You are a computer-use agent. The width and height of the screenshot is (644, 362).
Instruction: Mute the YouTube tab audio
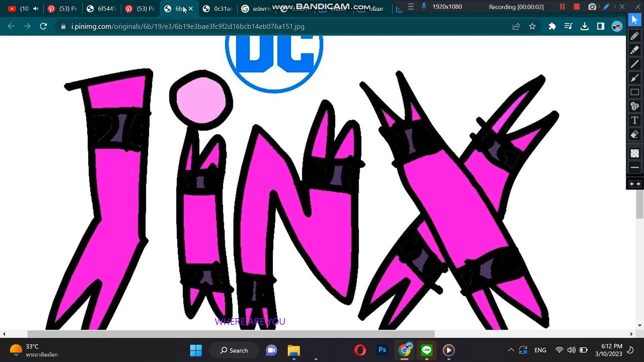(36, 9)
